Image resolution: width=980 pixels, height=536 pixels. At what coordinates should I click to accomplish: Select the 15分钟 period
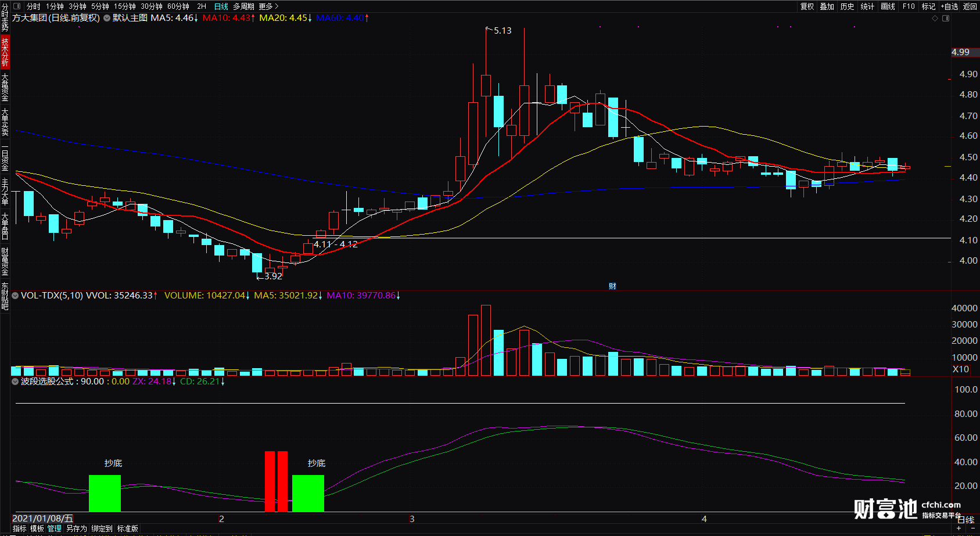125,6
